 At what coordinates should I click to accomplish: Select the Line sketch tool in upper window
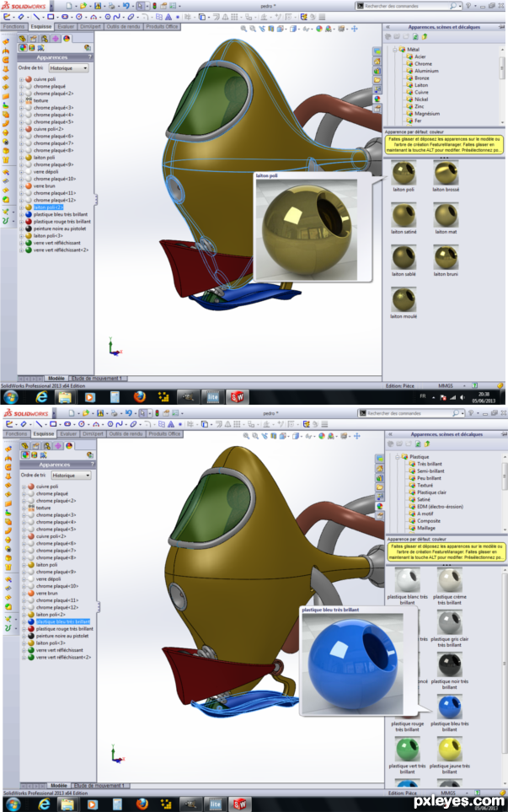click(x=36, y=17)
